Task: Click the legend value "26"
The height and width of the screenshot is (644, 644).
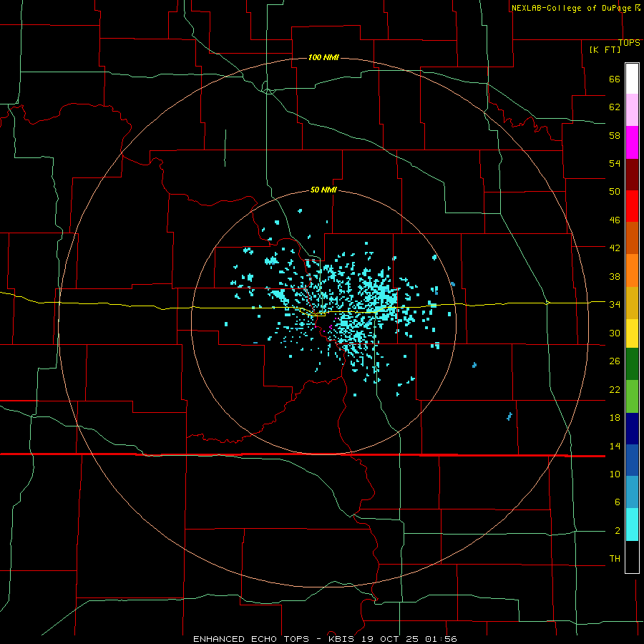Action: (x=615, y=361)
